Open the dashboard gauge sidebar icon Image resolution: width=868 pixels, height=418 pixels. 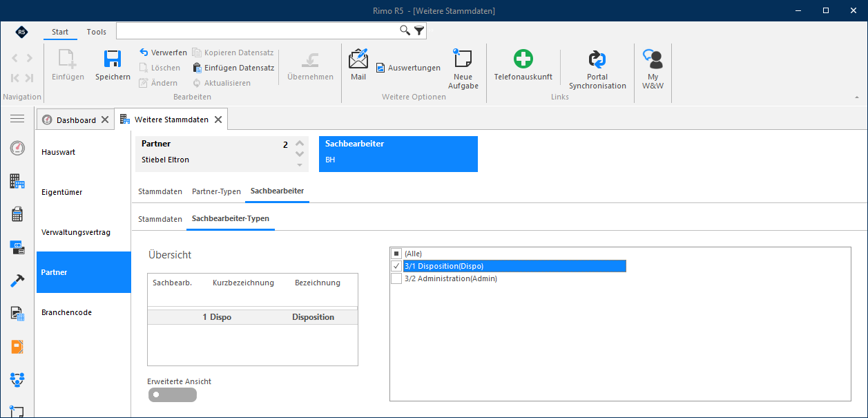click(x=17, y=148)
